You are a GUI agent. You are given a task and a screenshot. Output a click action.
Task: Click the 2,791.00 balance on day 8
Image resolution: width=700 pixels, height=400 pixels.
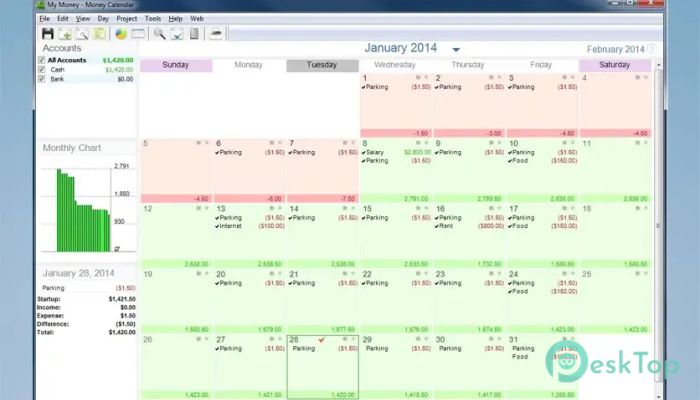point(416,199)
